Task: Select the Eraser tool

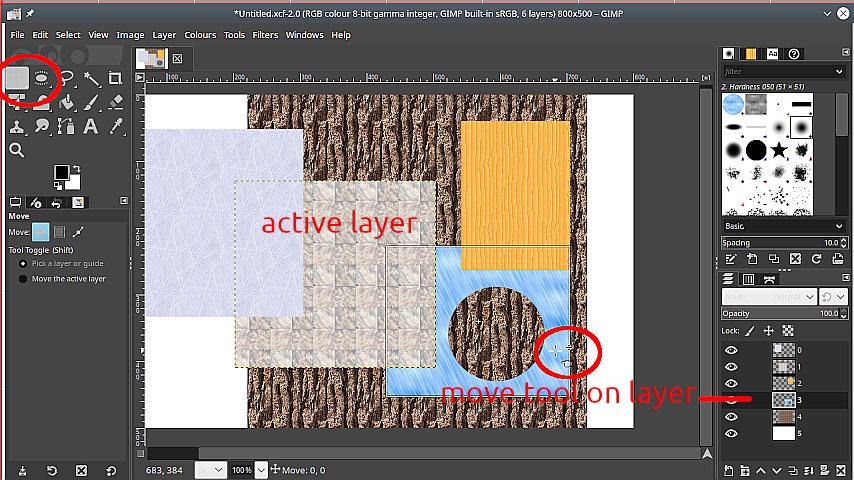Action: [116, 102]
